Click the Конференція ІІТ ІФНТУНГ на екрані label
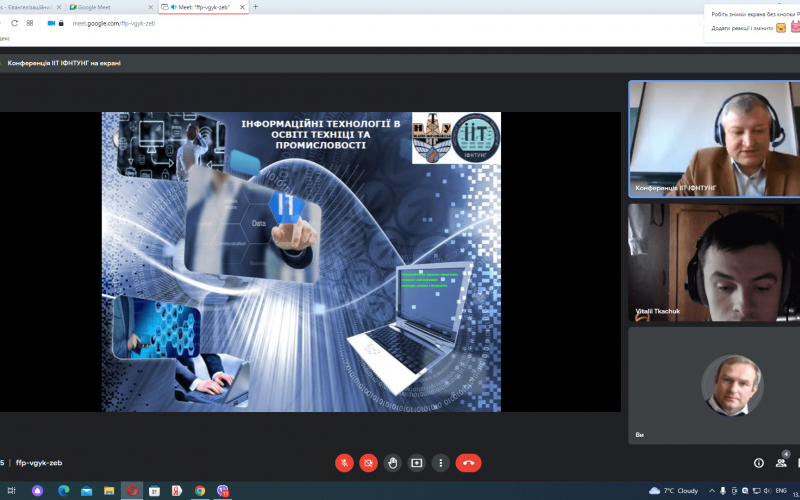 click(x=64, y=63)
